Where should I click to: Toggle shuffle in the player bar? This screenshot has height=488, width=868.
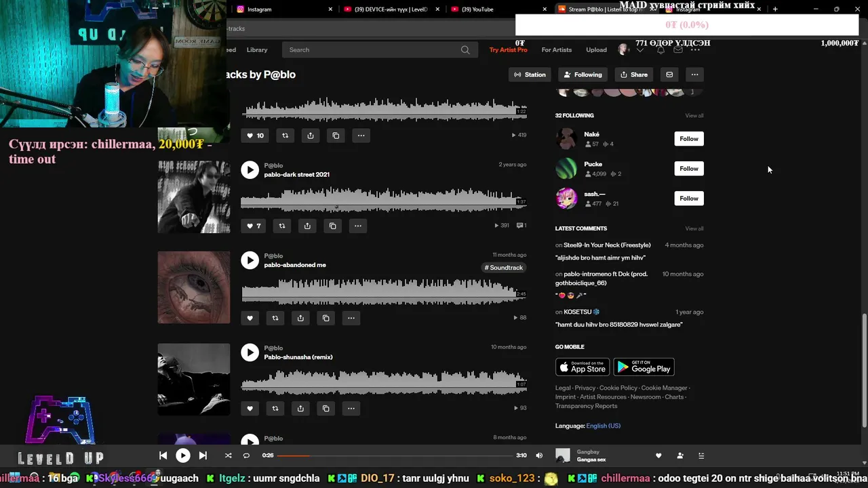click(228, 455)
